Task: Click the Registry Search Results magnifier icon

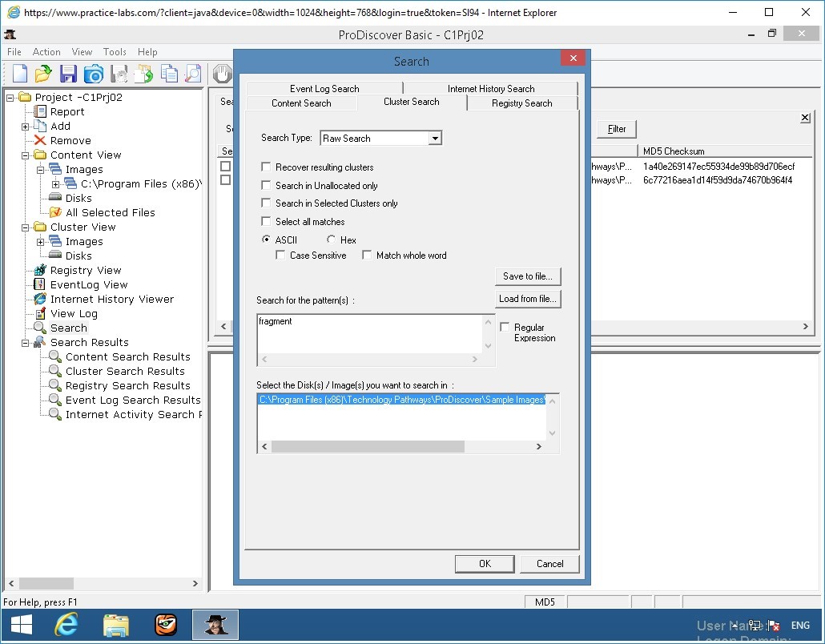Action: click(55, 385)
